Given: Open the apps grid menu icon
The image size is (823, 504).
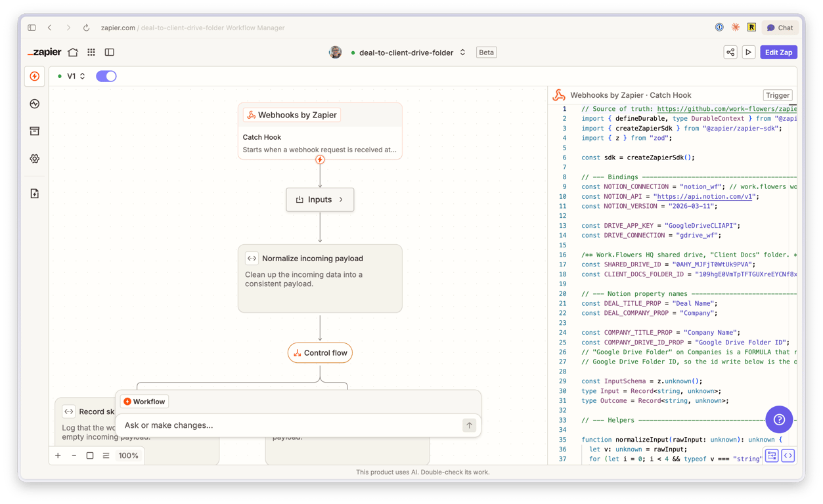Looking at the screenshot, I should [x=91, y=52].
